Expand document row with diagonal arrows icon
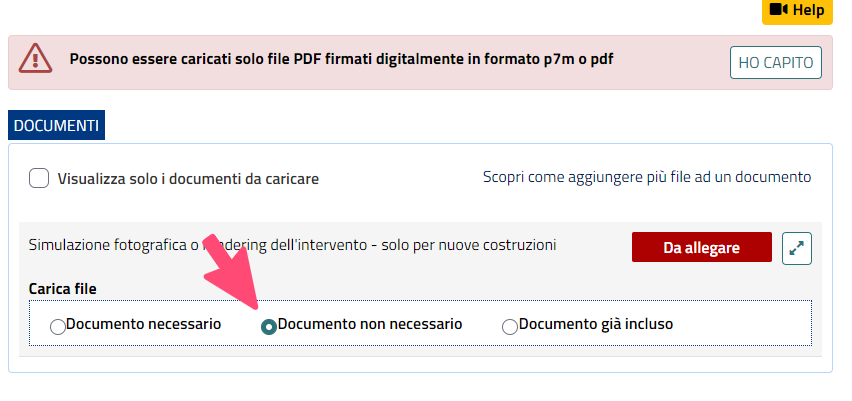The image size is (852, 401). click(797, 248)
